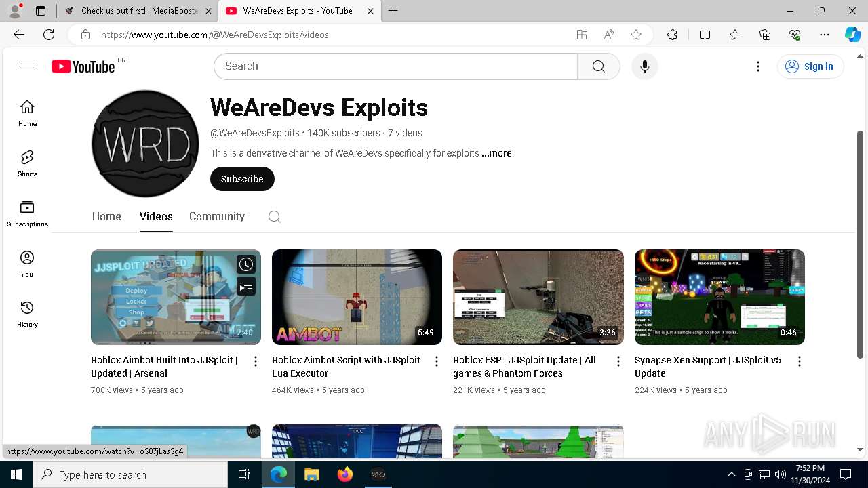The height and width of the screenshot is (488, 868).
Task: Open the AIMBOT video thumbnail
Action: click(357, 297)
